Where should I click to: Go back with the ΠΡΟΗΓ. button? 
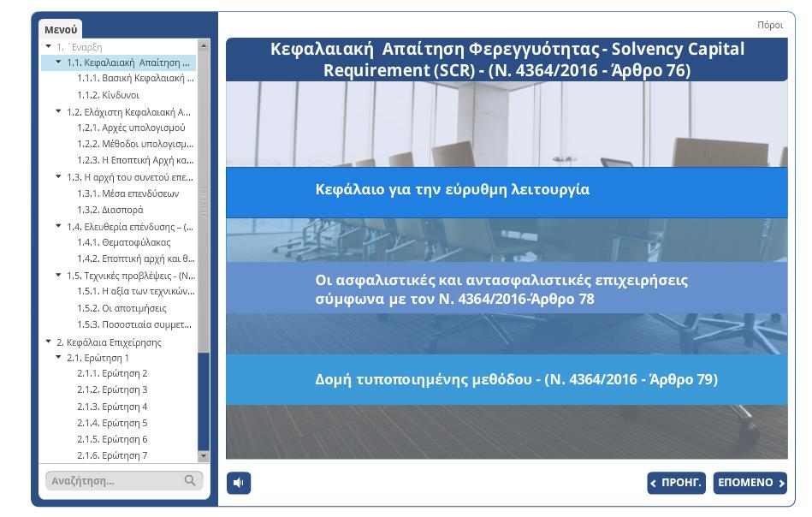pos(676,483)
